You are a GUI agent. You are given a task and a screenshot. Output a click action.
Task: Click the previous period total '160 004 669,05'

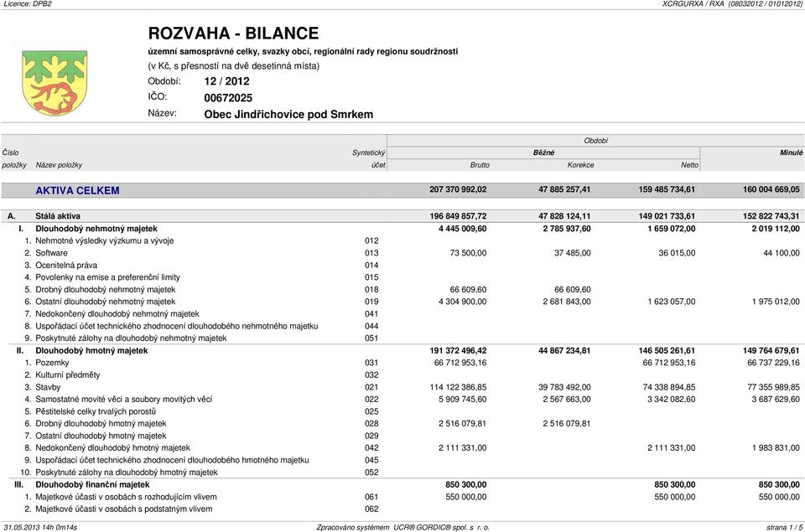[771, 189]
